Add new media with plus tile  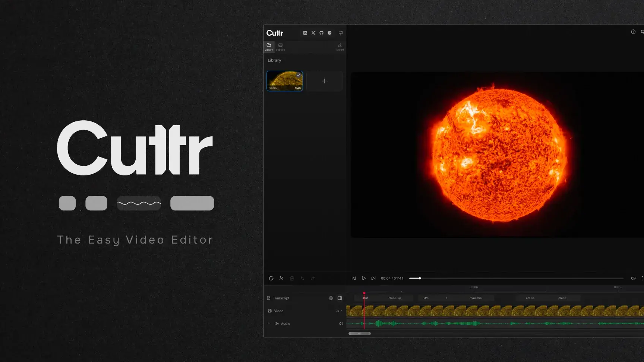click(x=324, y=81)
